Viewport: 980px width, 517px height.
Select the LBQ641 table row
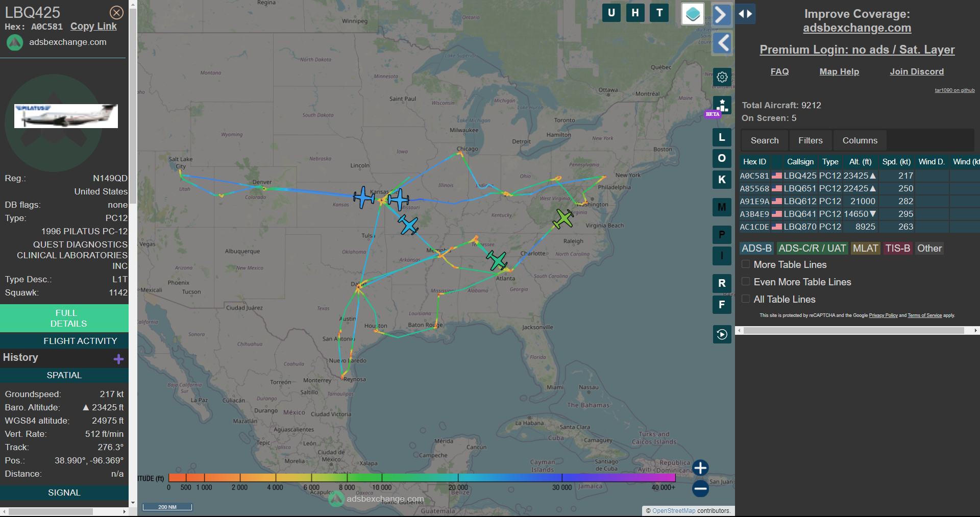(x=860, y=214)
